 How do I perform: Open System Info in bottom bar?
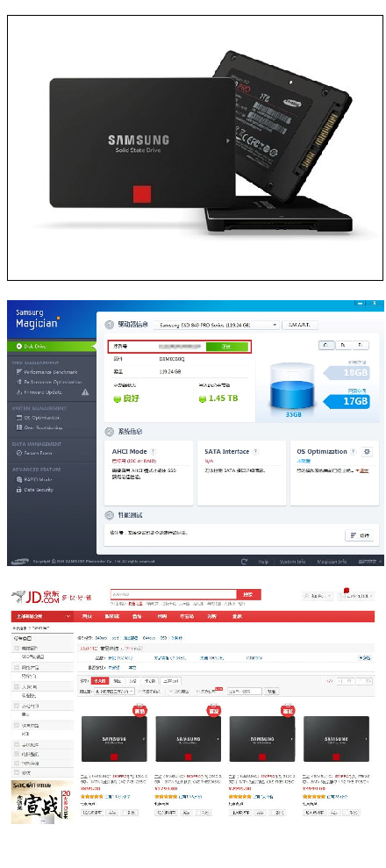click(292, 562)
